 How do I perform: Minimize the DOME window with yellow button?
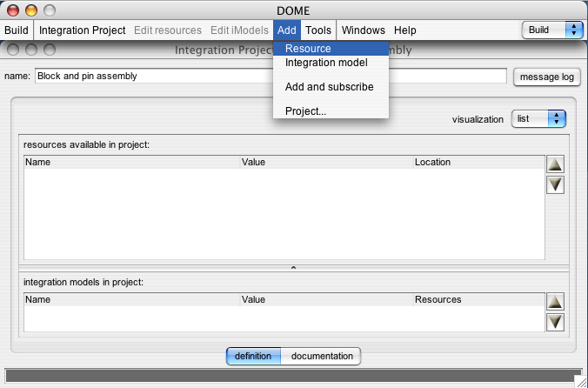[x=31, y=10]
